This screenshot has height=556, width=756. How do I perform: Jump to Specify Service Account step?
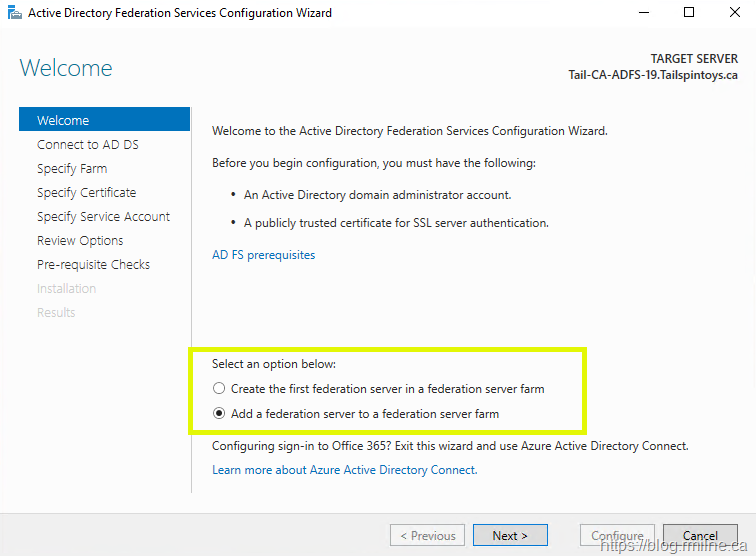tap(104, 217)
